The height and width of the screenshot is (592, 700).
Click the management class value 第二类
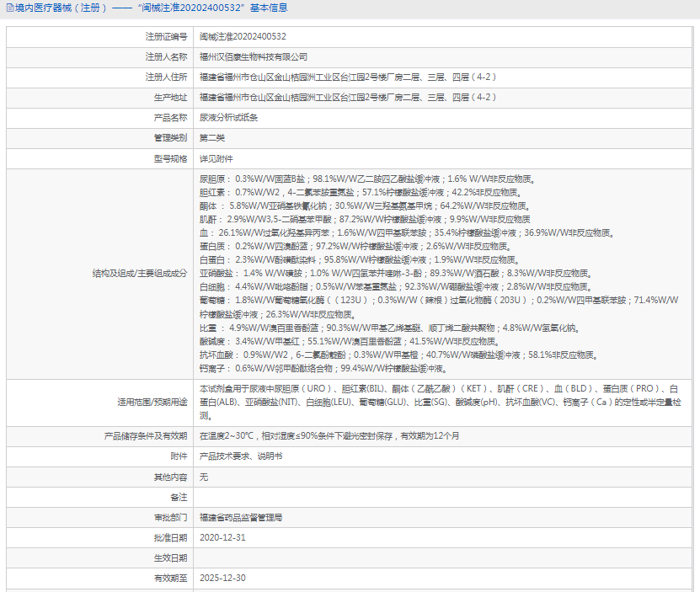[212, 138]
